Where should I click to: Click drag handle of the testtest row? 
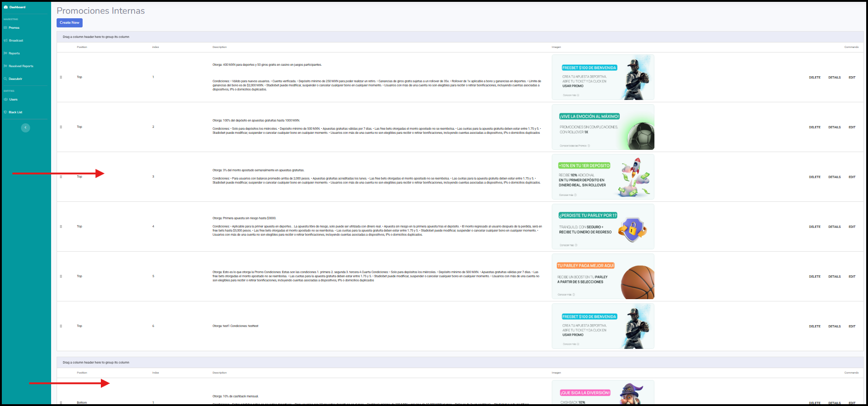pyautogui.click(x=61, y=326)
